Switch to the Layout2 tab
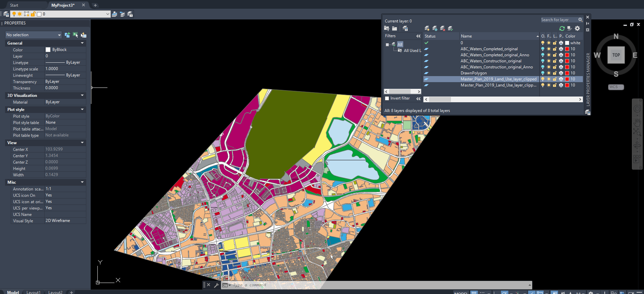The width and height of the screenshot is (644, 294). pyautogui.click(x=55, y=292)
